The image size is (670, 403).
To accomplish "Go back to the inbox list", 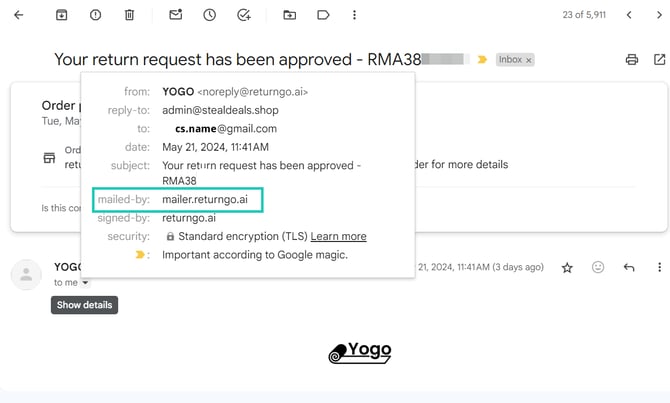I will click(x=19, y=15).
